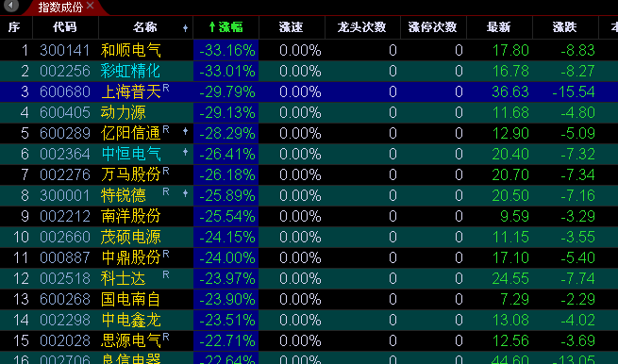The image size is (618, 364).
Task: Click latest price 7.29
Action: tap(514, 299)
